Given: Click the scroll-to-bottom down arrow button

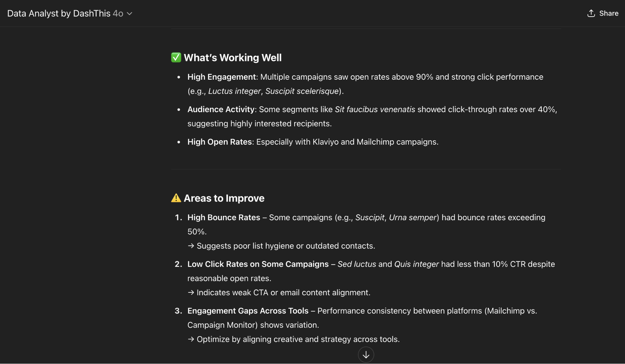Looking at the screenshot, I should pyautogui.click(x=366, y=355).
